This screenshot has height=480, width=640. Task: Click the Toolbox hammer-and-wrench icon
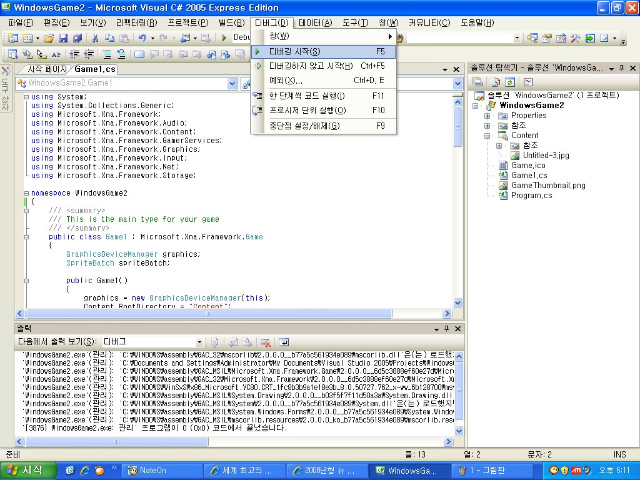(x=576, y=38)
